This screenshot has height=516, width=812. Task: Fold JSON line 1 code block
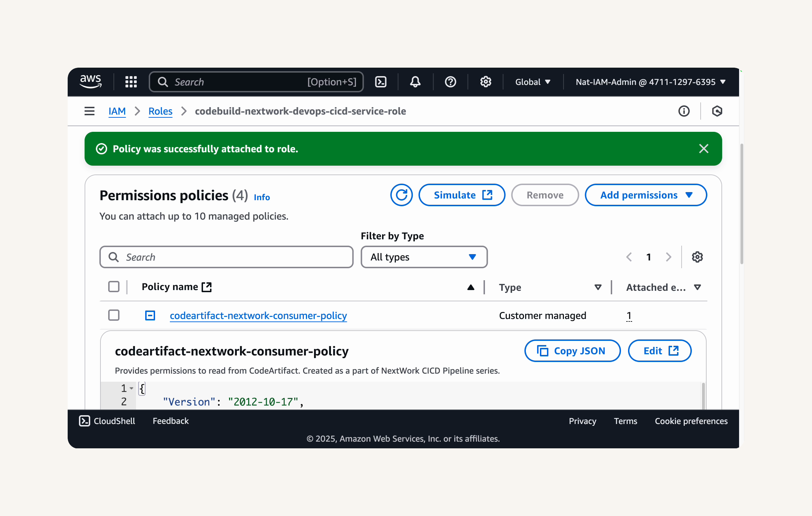(x=131, y=388)
